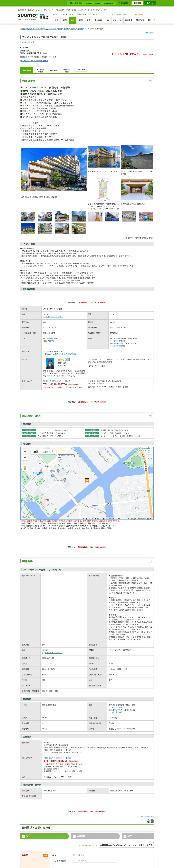Screen dimensions: 174x868
Task: Open the 講座/相談 navigation tab
Action: click(140, 20)
